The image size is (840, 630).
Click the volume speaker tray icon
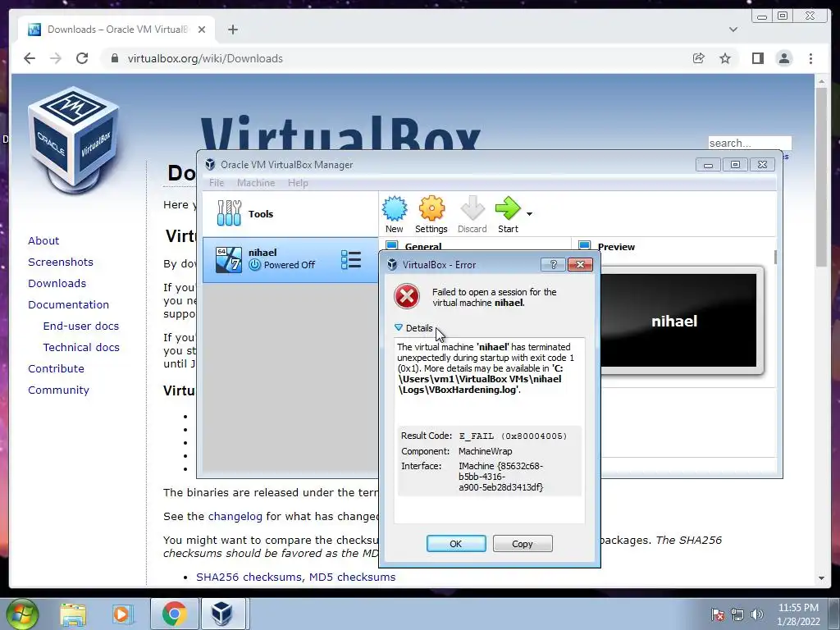[x=756, y=614]
